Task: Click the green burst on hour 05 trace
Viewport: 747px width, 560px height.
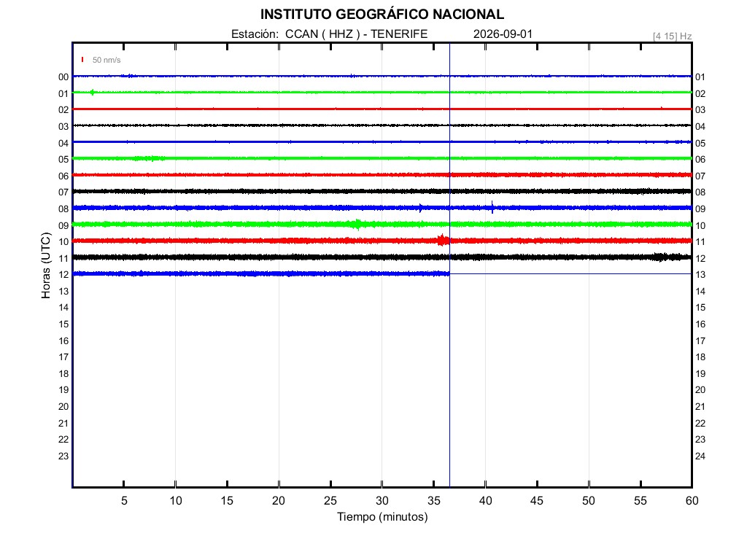Action: click(x=149, y=158)
